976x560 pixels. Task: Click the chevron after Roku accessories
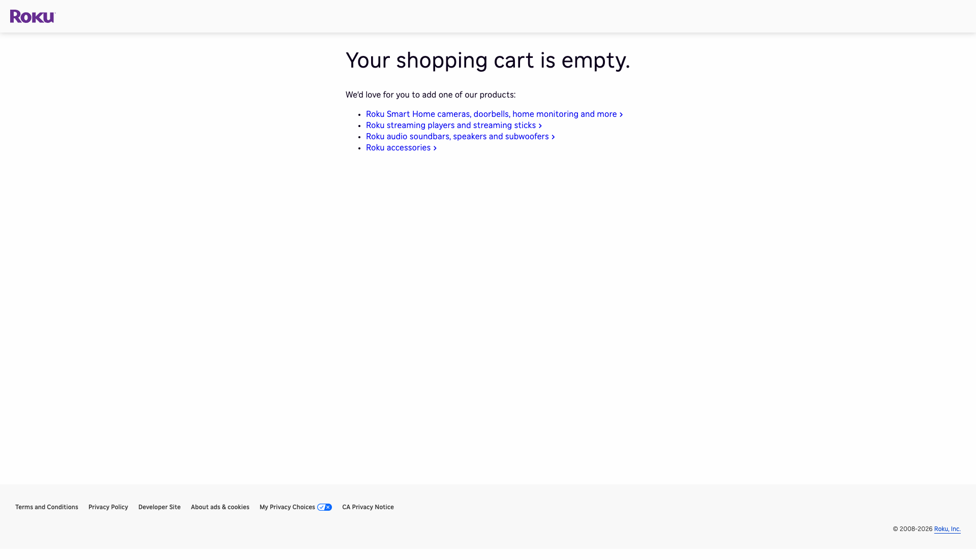click(435, 148)
